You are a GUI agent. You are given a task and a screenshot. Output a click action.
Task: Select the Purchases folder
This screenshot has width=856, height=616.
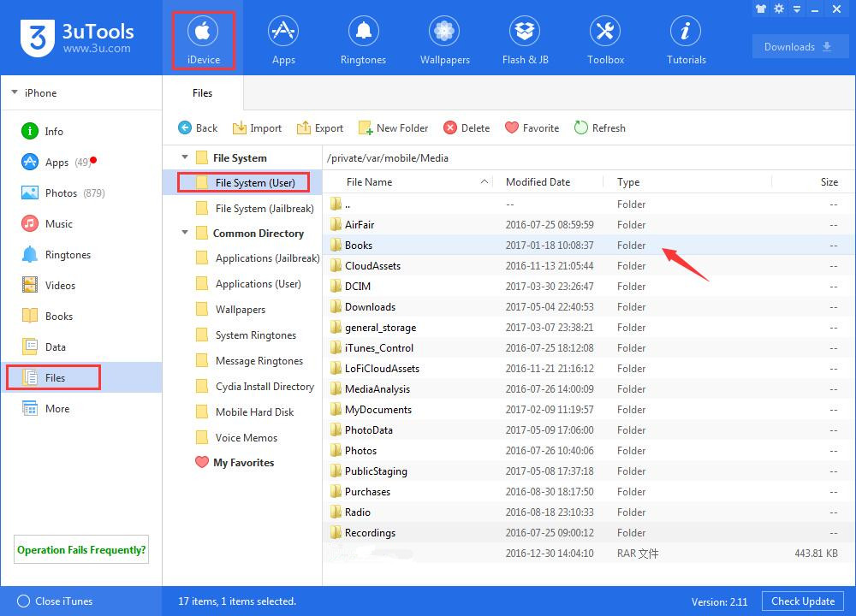point(587,492)
